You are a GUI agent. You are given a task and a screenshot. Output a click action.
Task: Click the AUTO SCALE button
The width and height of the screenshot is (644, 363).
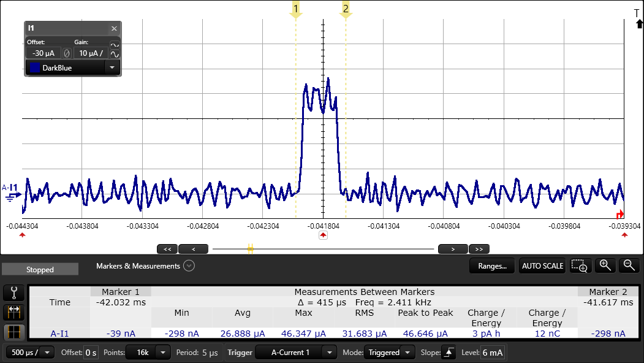pos(542,266)
